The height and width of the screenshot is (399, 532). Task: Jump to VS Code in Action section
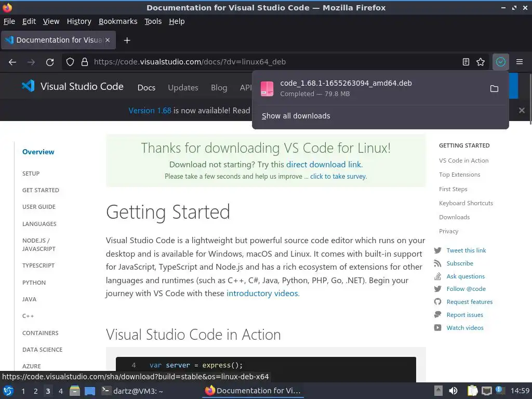coord(464,161)
